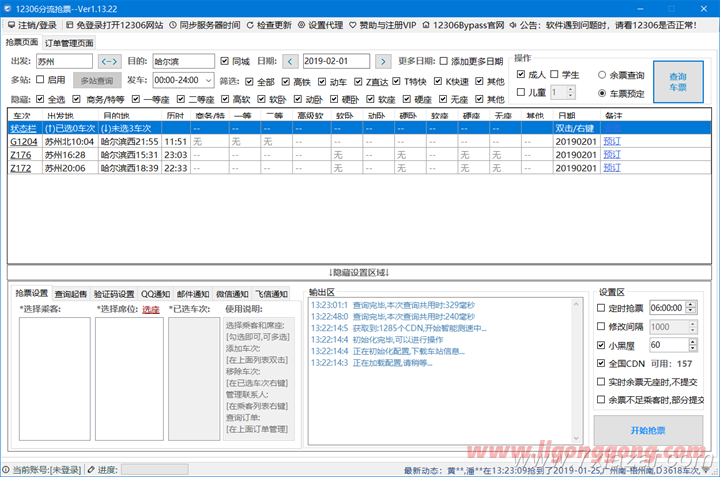Open the 验证码设置 tab
This screenshot has height=477, width=720.
[x=114, y=294]
